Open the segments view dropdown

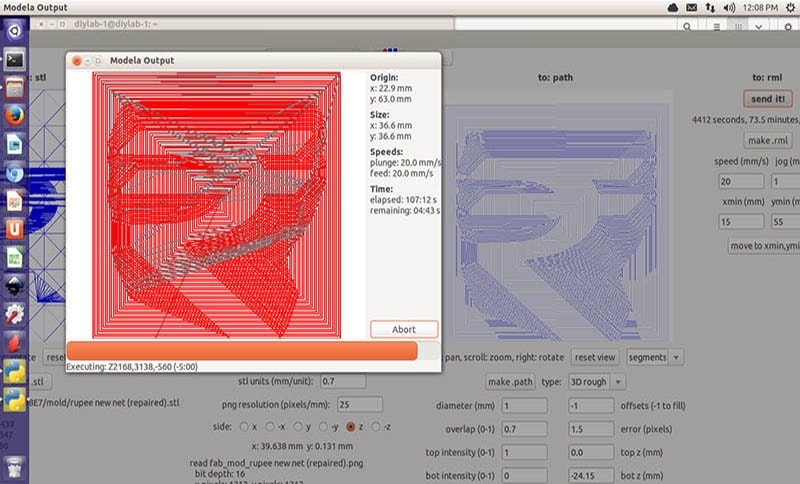(x=655, y=358)
